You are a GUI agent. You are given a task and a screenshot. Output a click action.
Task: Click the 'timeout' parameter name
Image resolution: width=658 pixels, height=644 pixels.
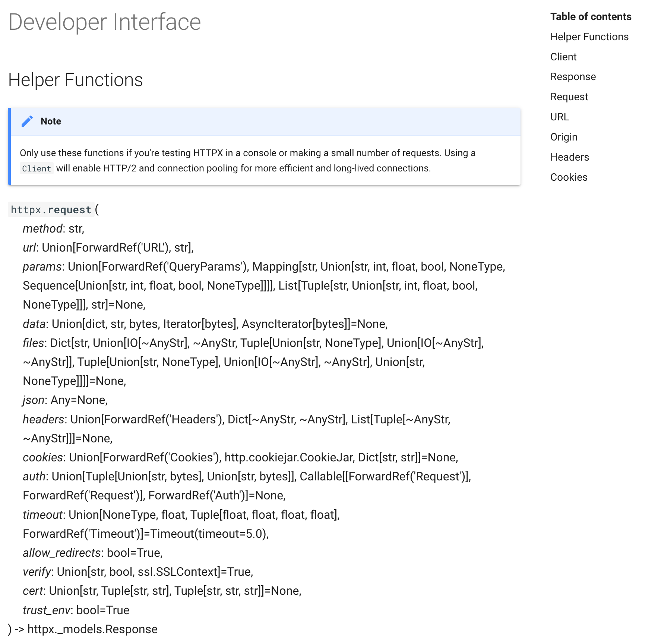42,515
